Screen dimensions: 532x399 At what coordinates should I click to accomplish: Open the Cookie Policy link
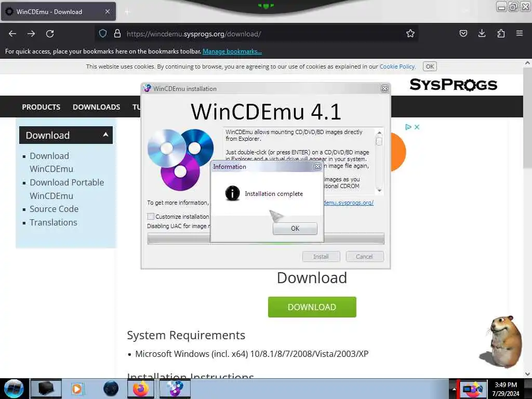pos(397,66)
